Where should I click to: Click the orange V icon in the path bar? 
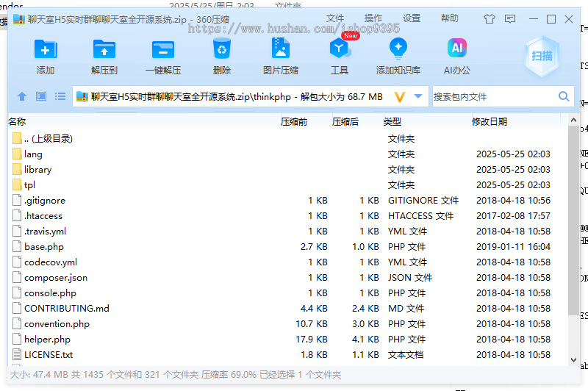(x=400, y=97)
